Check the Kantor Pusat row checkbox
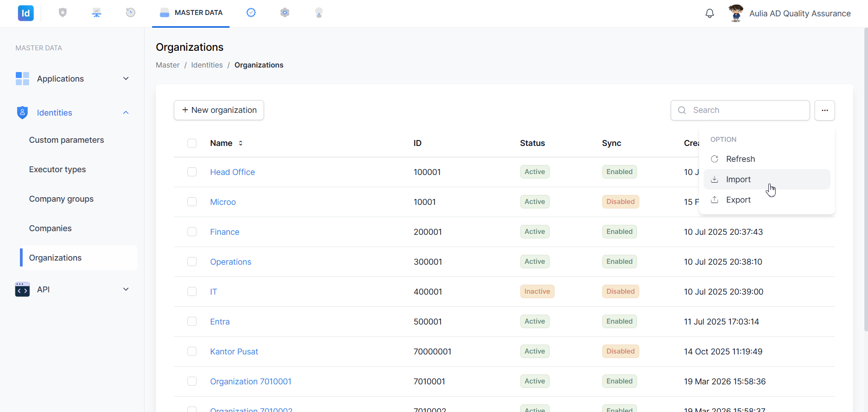 192,351
